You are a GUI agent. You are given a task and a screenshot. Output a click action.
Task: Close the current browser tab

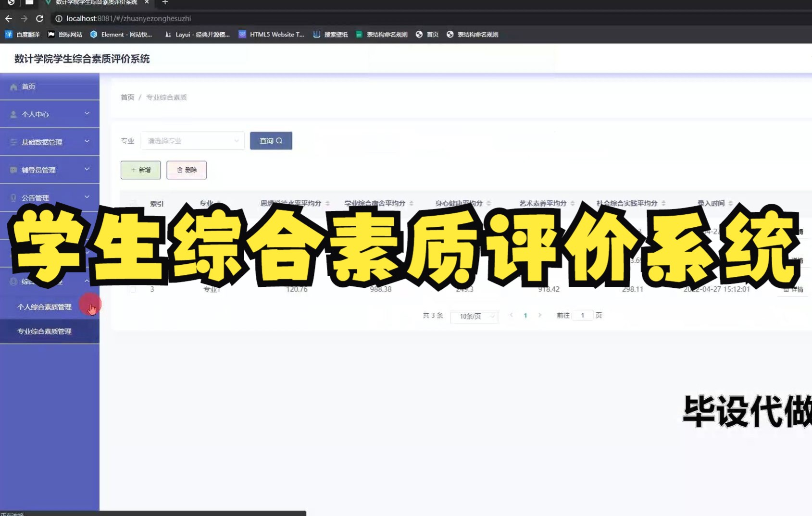pos(147,2)
